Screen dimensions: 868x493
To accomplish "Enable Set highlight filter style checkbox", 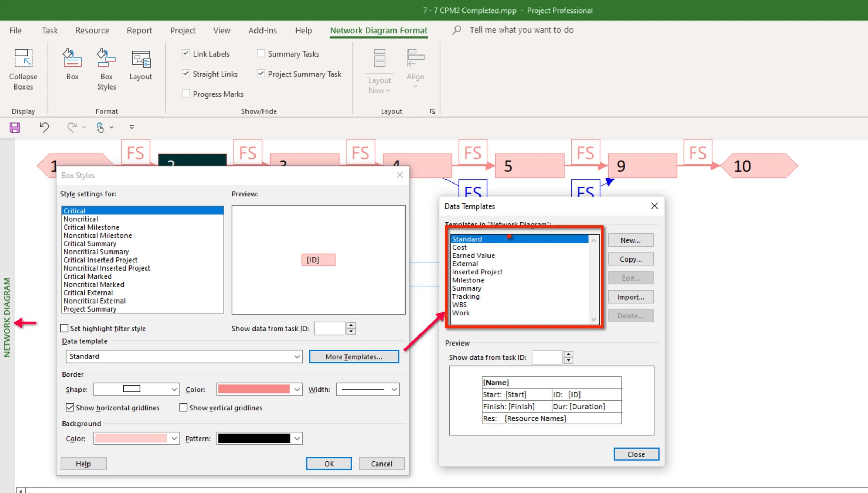I will (x=64, y=328).
